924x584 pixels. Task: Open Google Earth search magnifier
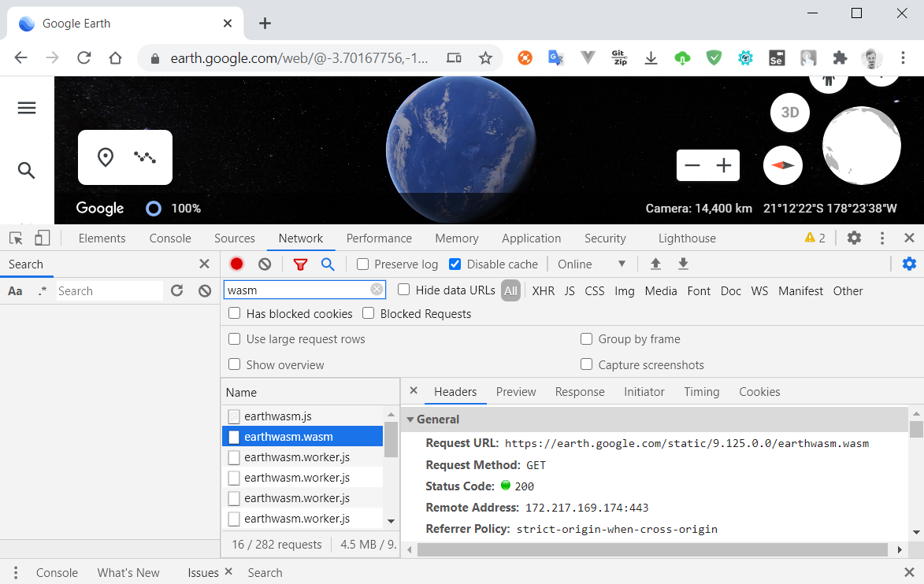pyautogui.click(x=26, y=171)
